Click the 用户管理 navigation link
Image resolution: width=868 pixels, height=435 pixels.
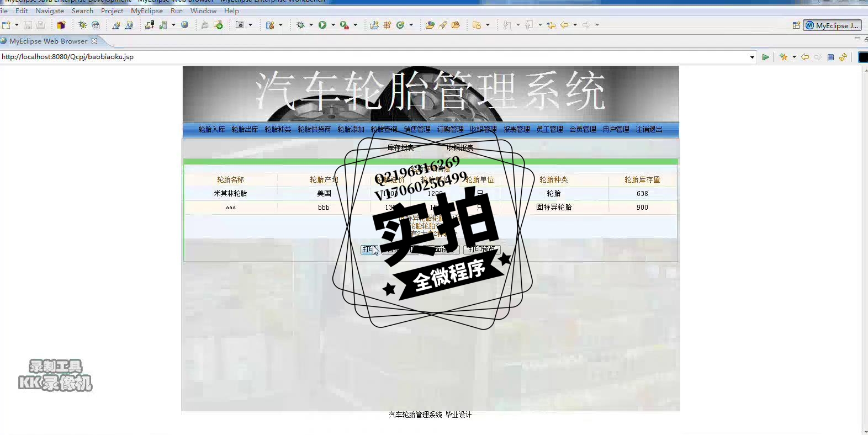[x=616, y=129]
